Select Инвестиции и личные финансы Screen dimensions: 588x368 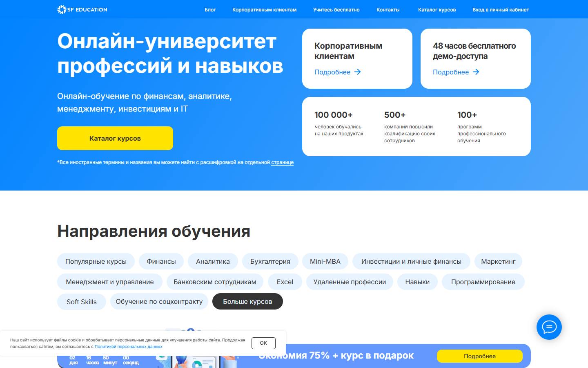[x=411, y=261]
